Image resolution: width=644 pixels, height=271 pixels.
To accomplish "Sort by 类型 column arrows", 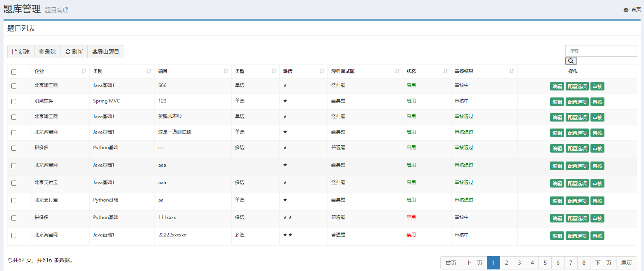I will coord(274,71).
